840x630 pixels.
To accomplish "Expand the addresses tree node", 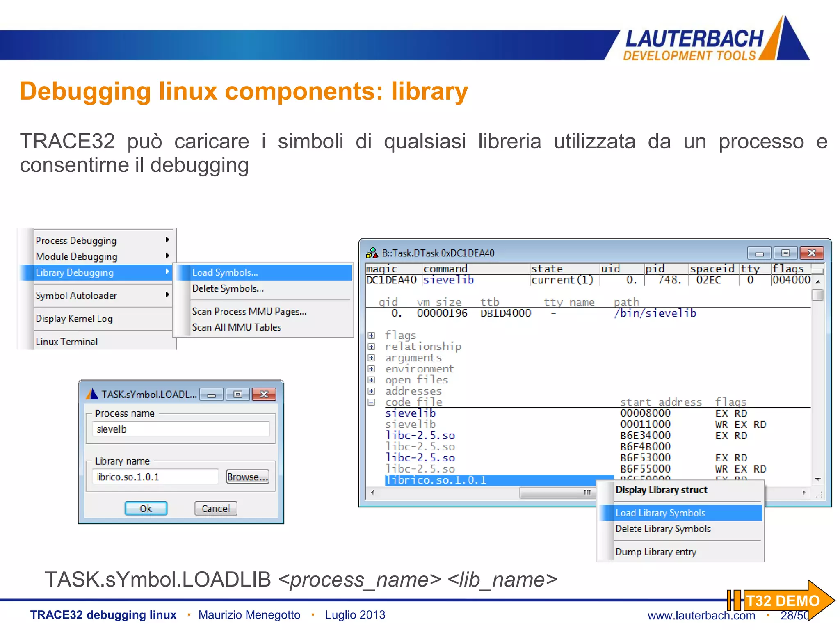I will coord(371,391).
